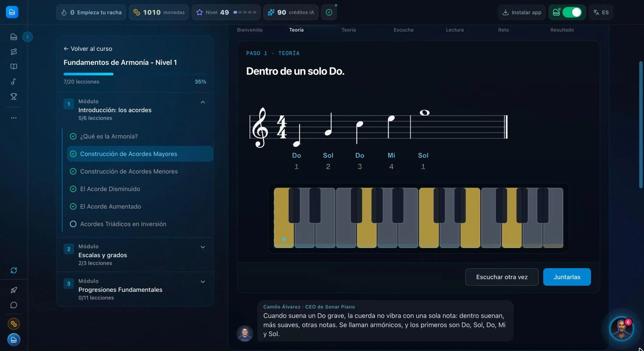This screenshot has width=644, height=351.
Task: Click the Camilo Álvarez · CEO name label
Action: pos(309,307)
